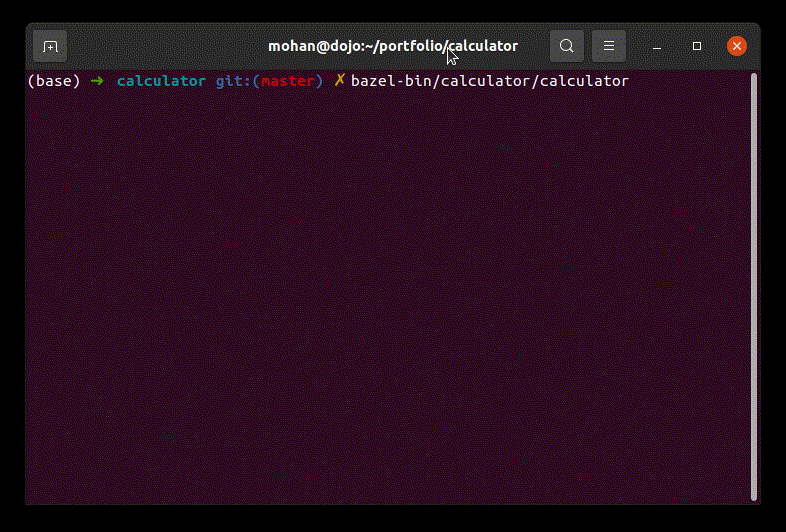Viewport: 786px width, 532px height.
Task: Open the hamburger menu
Action: (x=609, y=46)
